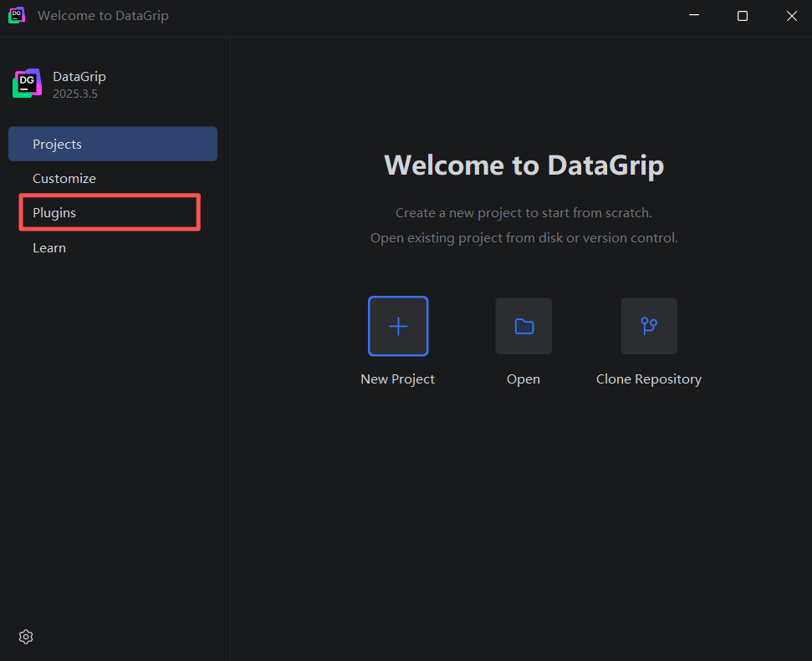The height and width of the screenshot is (661, 812).
Task: Click the 'Welcome to DataGrip' title bar text
Action: [103, 16]
